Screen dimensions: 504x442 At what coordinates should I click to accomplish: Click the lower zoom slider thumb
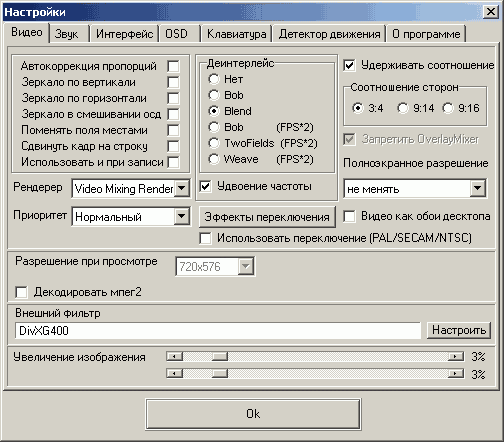point(220,373)
